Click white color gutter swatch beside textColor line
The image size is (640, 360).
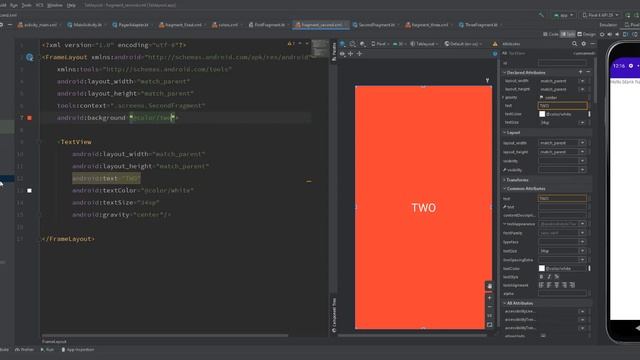[x=29, y=190]
